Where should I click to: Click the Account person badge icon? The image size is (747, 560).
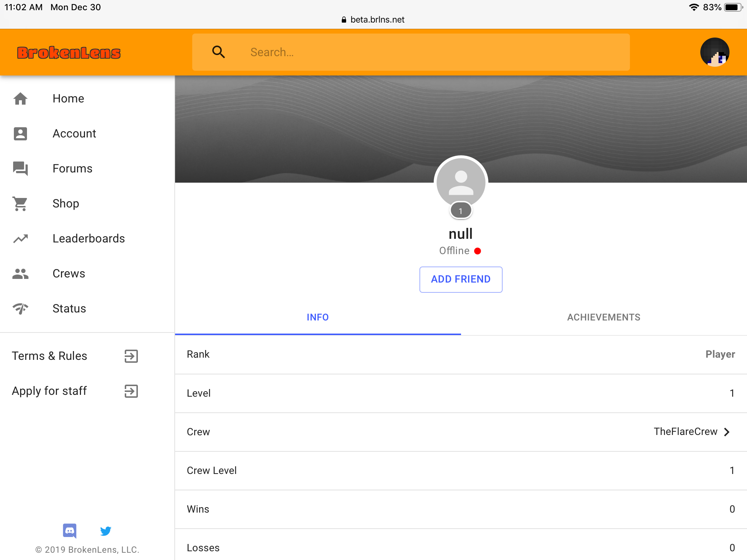20,133
